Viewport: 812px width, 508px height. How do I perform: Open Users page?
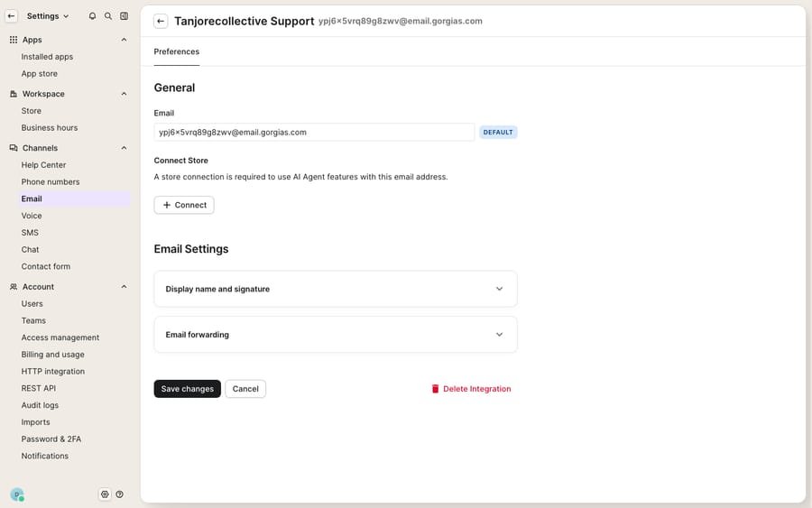(x=32, y=304)
